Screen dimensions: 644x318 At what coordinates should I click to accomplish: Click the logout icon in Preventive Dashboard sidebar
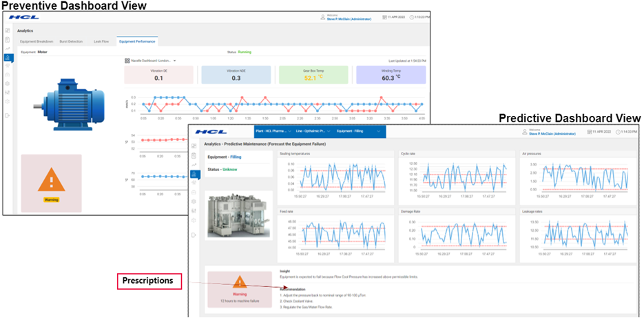click(x=8, y=115)
